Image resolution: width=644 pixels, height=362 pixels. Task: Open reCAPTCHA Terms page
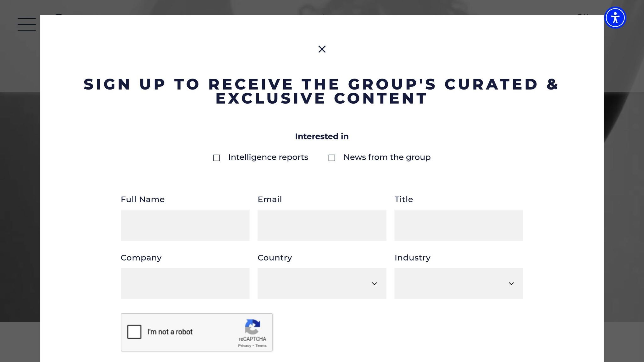261,345
